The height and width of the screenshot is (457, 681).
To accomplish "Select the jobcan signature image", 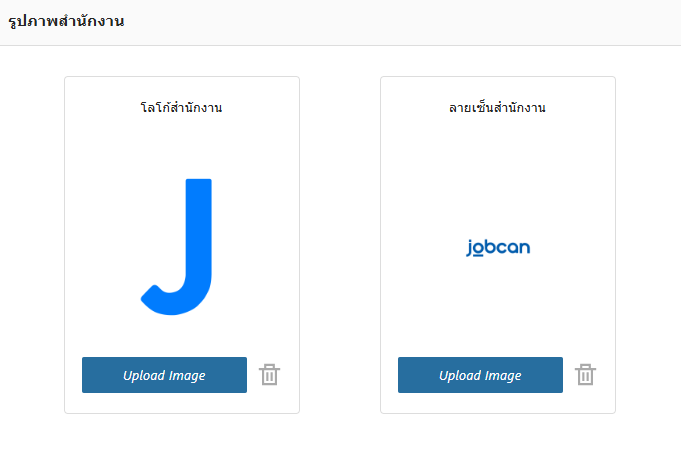I will 498,247.
